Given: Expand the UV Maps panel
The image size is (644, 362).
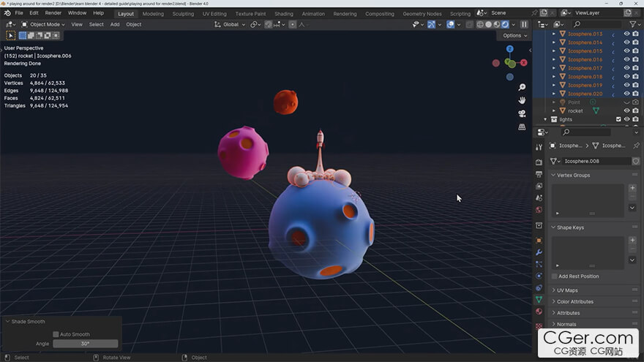Looking at the screenshot, I should click(x=567, y=290).
